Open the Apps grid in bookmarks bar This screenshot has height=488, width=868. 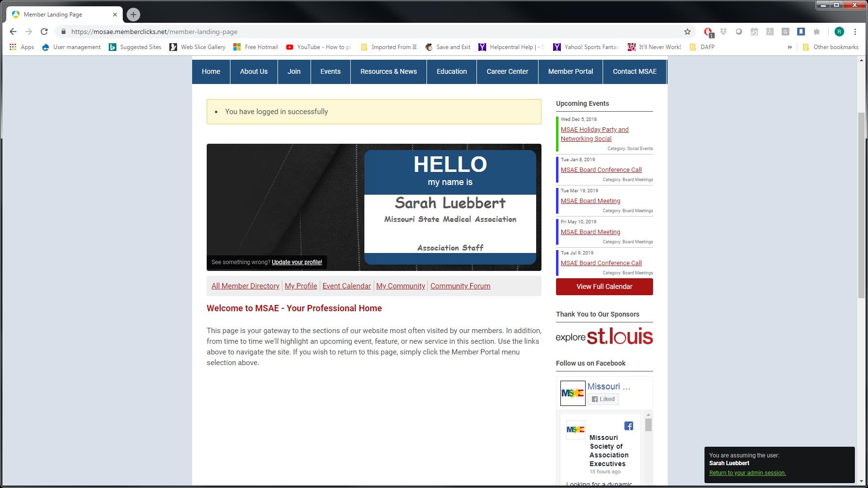21,47
